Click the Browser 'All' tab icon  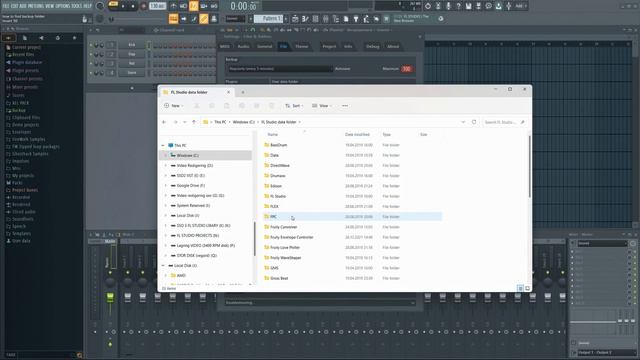pyautogui.click(x=9, y=38)
